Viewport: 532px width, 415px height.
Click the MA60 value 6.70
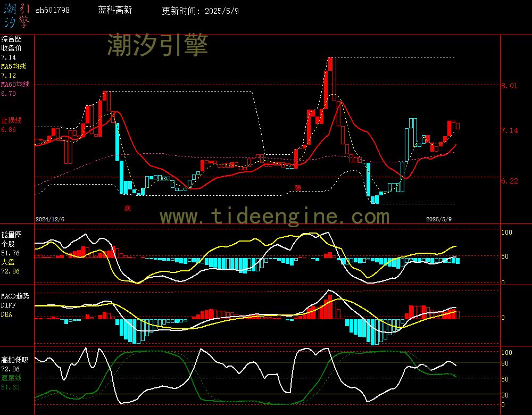tap(9, 93)
